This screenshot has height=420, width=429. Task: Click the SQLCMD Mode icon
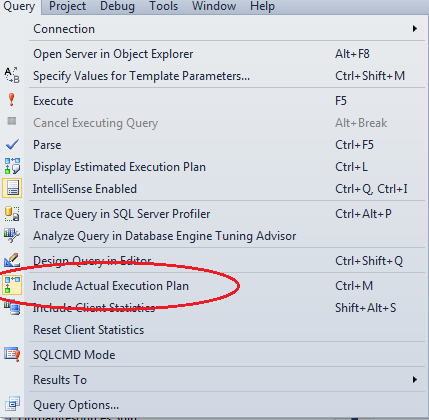click(x=12, y=354)
